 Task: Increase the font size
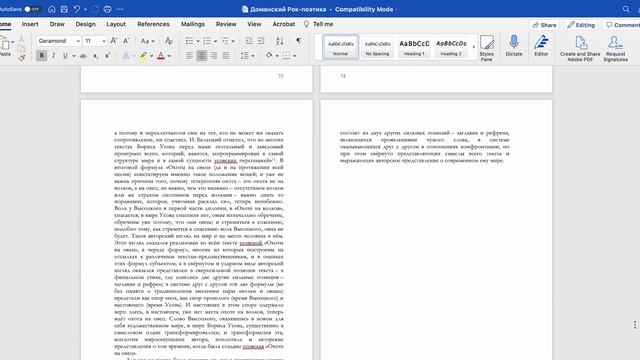coord(114,41)
